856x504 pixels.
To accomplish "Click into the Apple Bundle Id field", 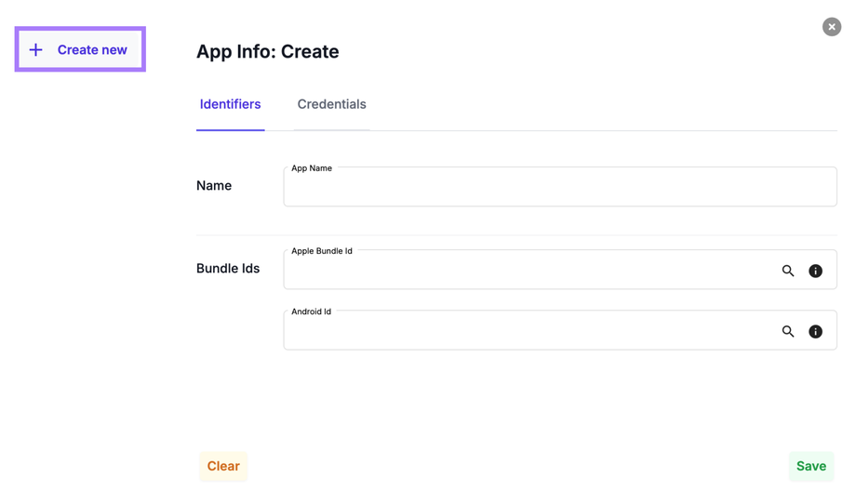I will (530, 271).
